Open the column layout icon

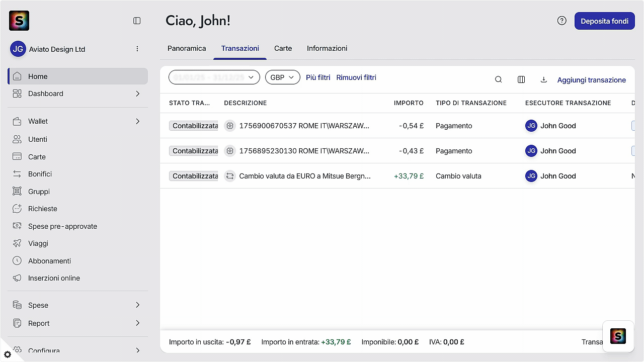521,79
